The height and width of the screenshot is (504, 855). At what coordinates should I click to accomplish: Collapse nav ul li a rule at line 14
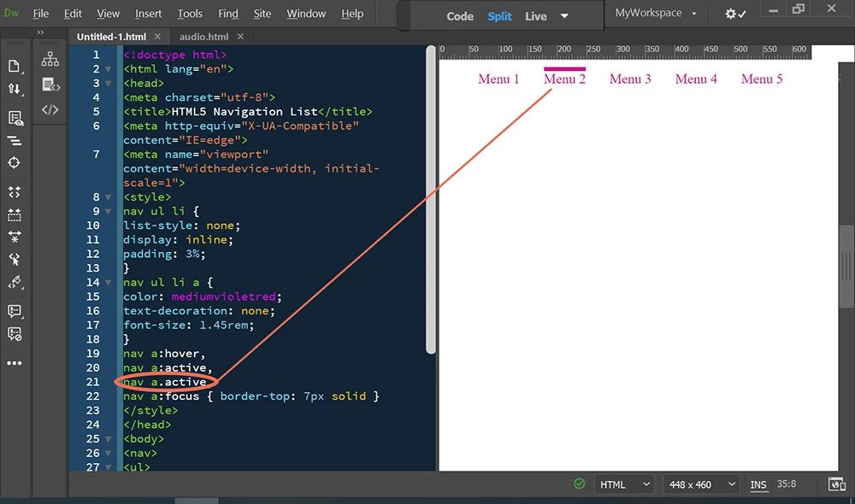click(108, 282)
